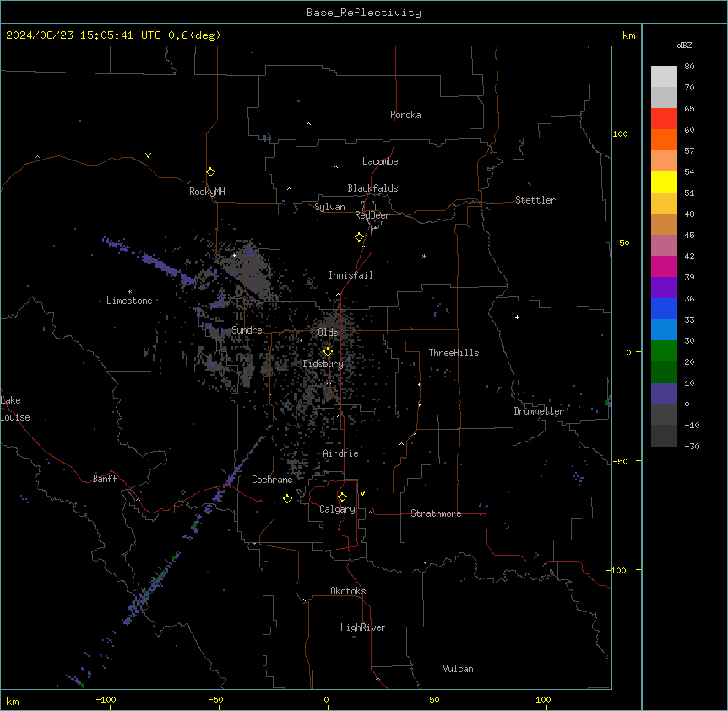Click the 2024/08/23 15:05:41 UTC timestamp
Image resolution: width=728 pixels, height=711 pixels.
pyautogui.click(x=84, y=35)
